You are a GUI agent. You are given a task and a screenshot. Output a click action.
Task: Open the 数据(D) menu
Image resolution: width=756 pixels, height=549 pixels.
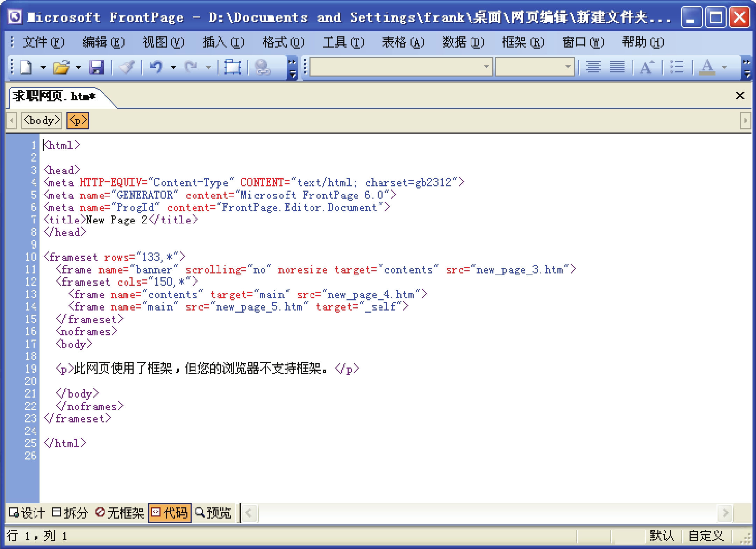point(463,42)
